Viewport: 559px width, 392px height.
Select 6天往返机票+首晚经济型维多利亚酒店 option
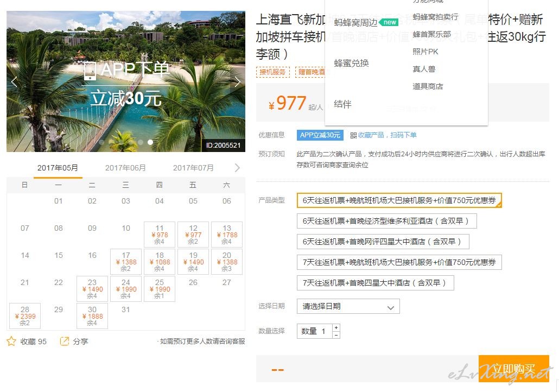pyautogui.click(x=387, y=221)
